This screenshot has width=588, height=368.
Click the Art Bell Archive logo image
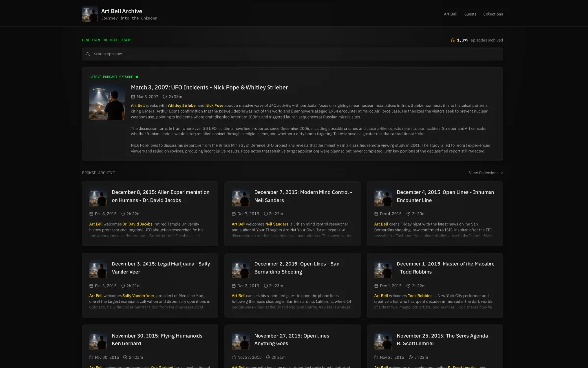[x=90, y=14]
